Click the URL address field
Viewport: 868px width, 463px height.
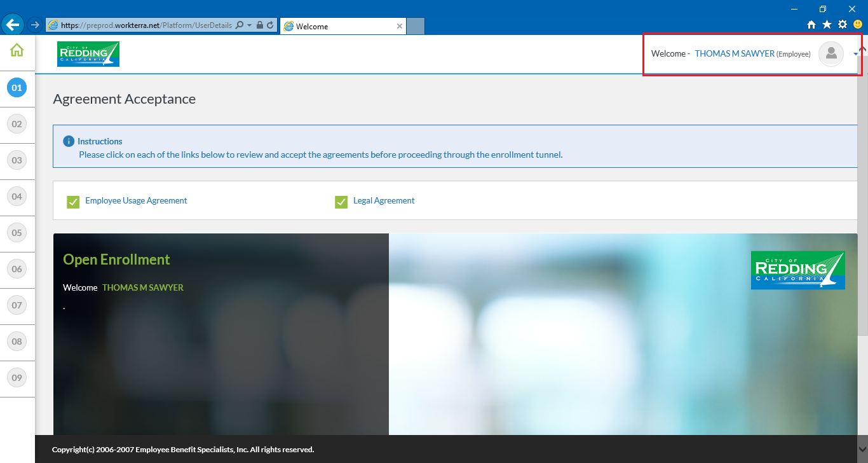[x=146, y=25]
